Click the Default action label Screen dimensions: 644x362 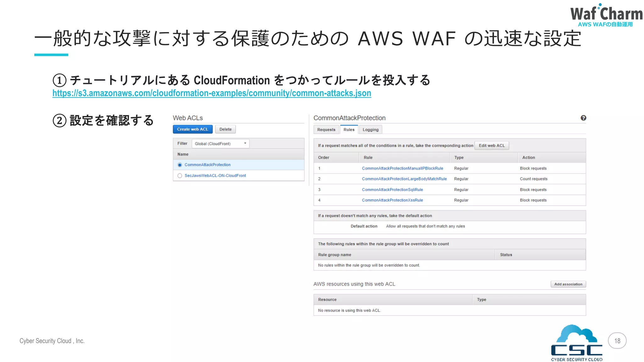pyautogui.click(x=364, y=226)
